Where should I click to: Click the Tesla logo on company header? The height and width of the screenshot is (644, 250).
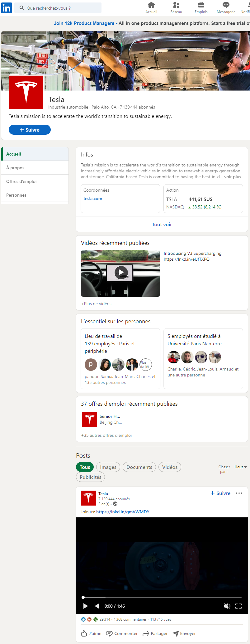point(26,92)
